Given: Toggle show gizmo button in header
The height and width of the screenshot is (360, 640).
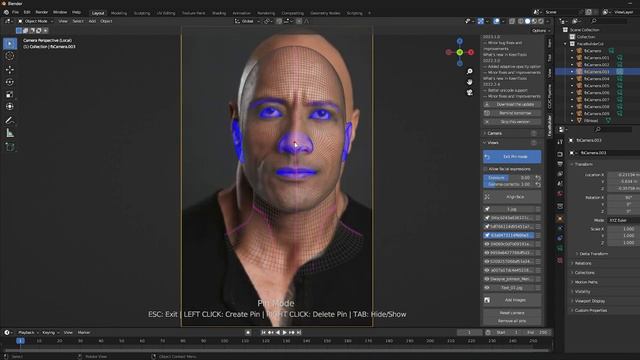Looking at the screenshot, I should point(481,21).
